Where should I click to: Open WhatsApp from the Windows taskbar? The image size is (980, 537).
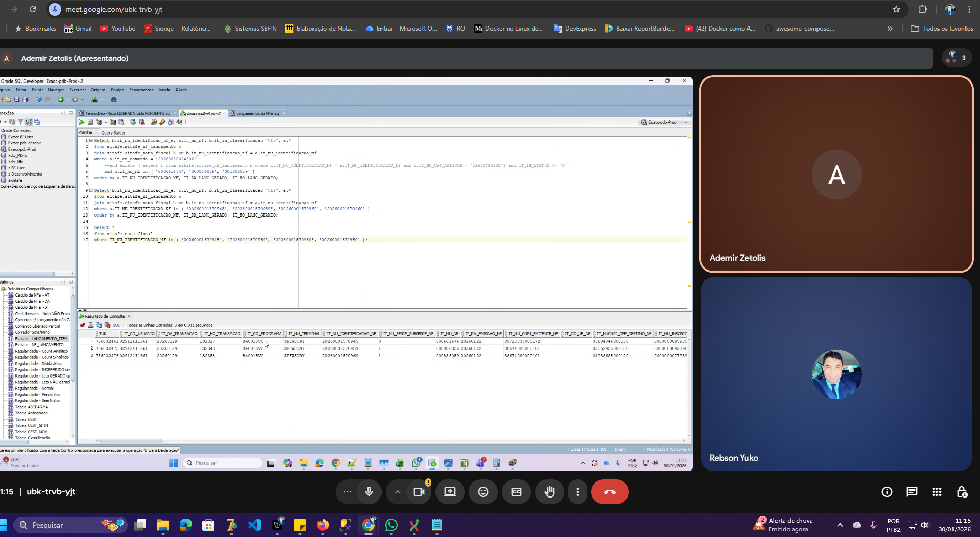point(391,525)
